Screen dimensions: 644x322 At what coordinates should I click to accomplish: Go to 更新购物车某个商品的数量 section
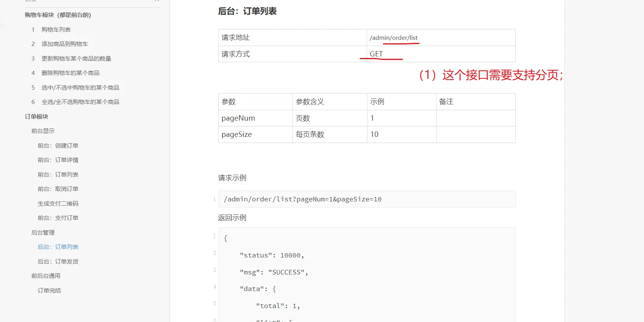(x=76, y=59)
